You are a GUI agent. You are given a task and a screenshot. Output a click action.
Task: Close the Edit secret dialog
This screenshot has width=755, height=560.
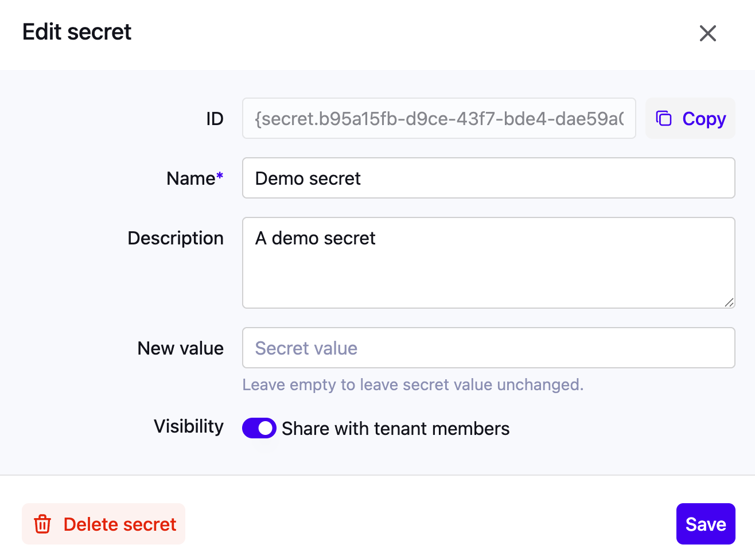708,33
